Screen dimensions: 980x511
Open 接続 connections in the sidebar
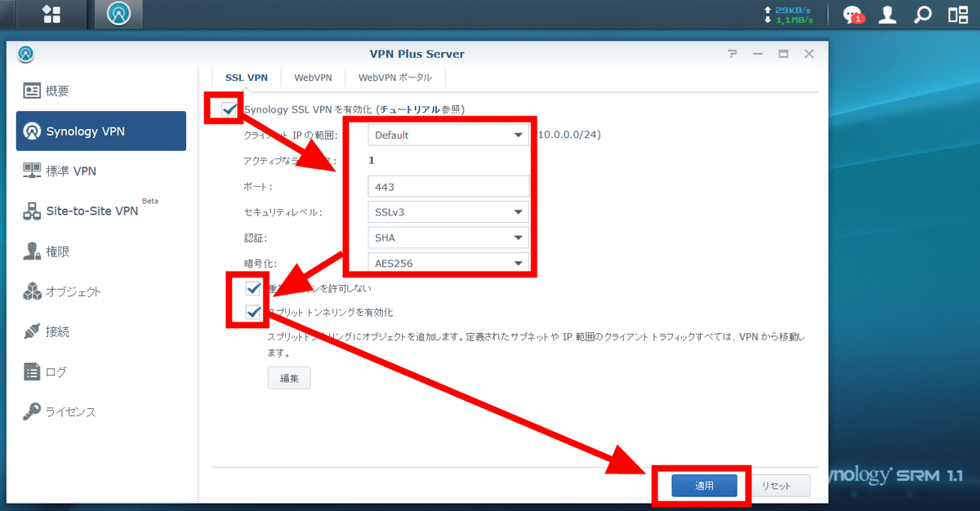101,331
